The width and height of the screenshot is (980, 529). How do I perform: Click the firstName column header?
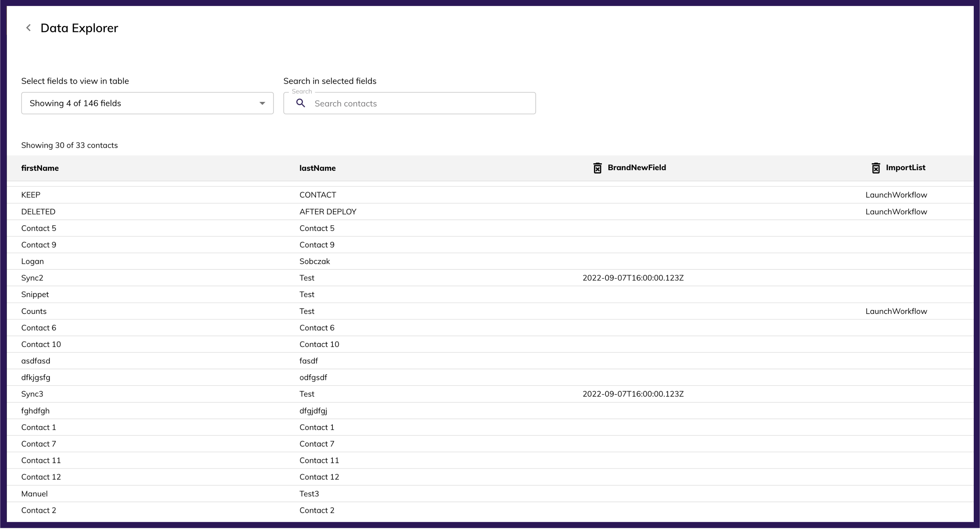(40, 168)
